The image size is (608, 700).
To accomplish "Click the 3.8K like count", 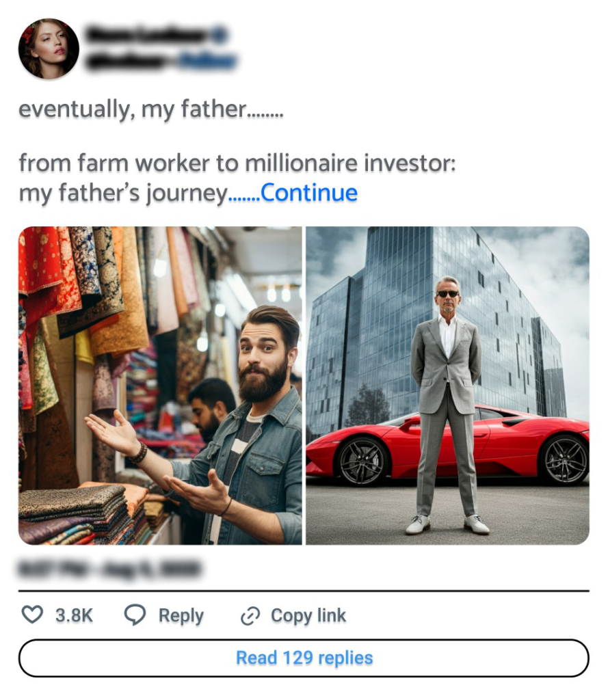I will (74, 615).
